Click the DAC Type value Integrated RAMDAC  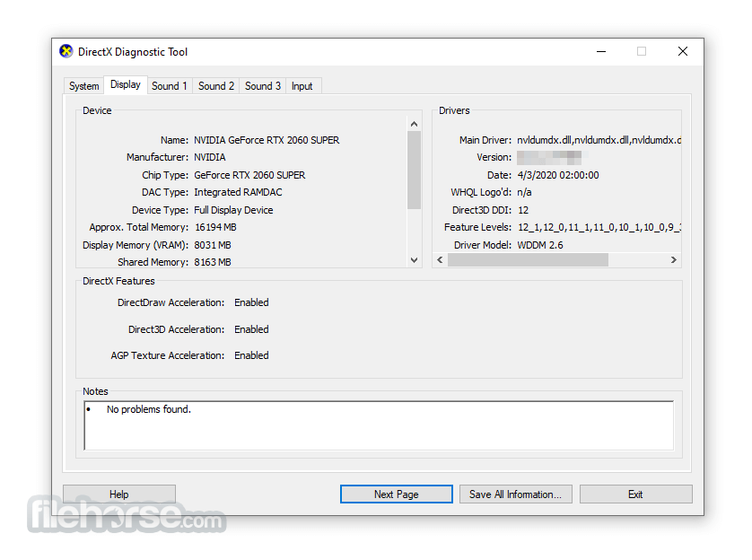click(x=238, y=192)
